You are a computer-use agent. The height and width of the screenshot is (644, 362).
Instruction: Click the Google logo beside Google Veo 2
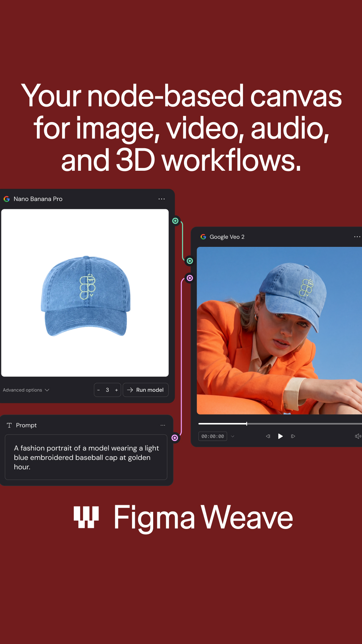point(203,237)
